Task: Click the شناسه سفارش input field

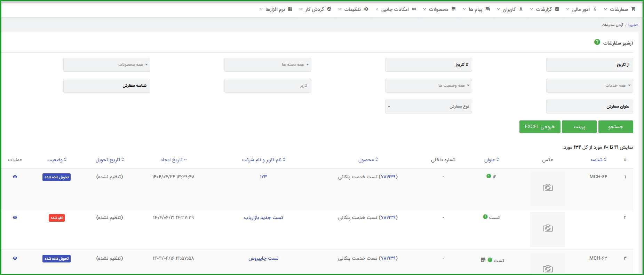Action: (107, 86)
